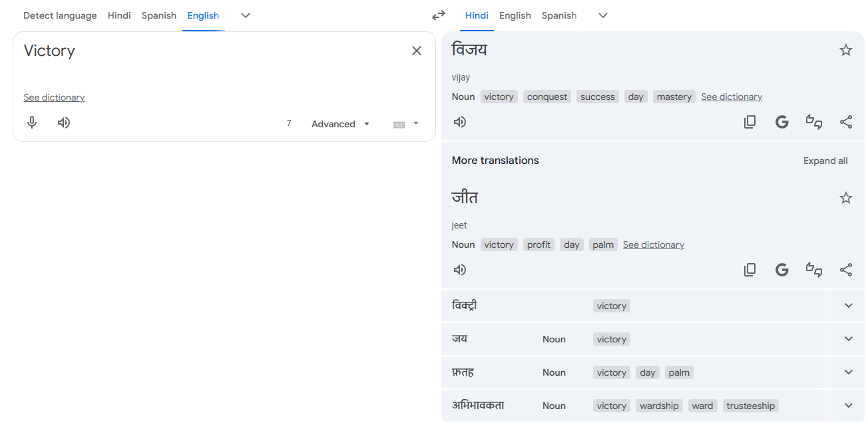The width and height of the screenshot is (868, 425).
Task: Select English source language tab
Action: pyautogui.click(x=203, y=15)
